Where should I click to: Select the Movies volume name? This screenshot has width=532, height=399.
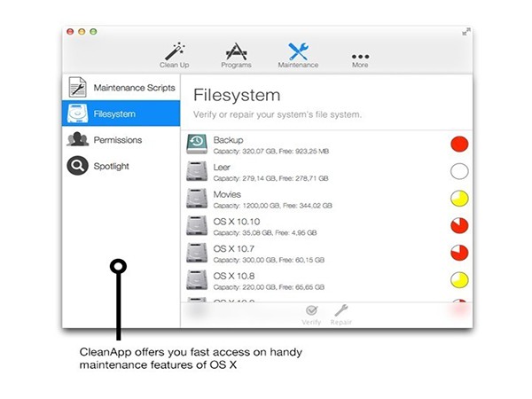[227, 194]
